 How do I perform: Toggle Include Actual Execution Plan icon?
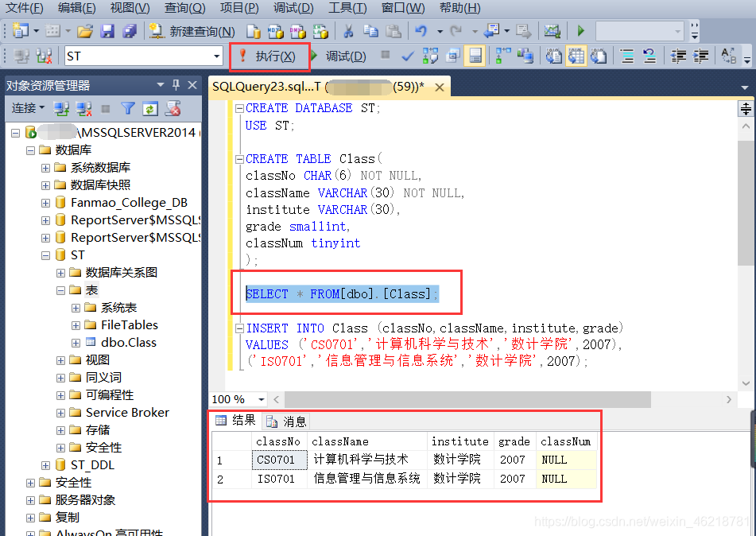coord(503,56)
